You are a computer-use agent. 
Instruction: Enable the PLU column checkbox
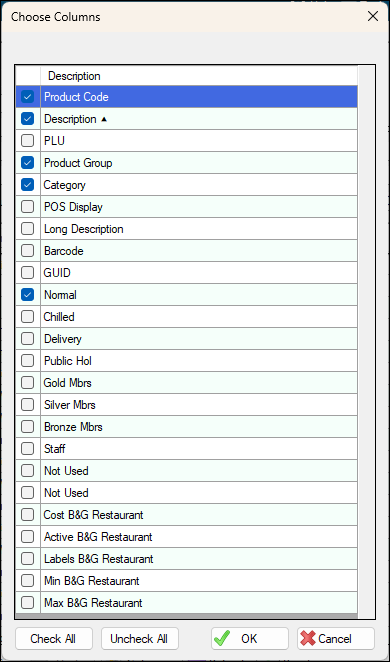(27, 141)
